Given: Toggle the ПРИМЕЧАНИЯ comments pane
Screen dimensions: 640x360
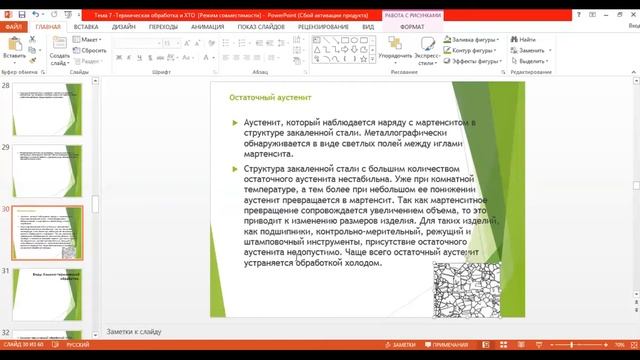Looking at the screenshot, I should click(x=447, y=345).
